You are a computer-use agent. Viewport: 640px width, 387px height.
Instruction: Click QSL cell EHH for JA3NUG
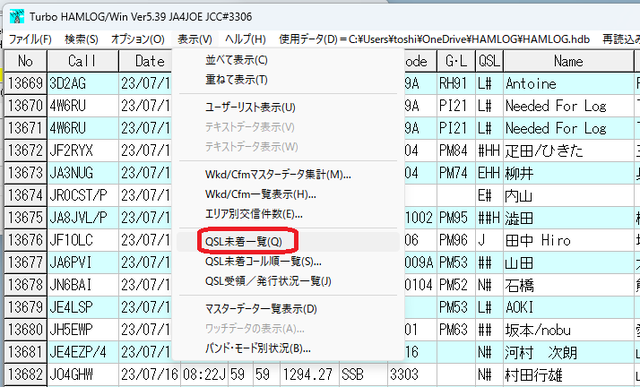(489, 173)
